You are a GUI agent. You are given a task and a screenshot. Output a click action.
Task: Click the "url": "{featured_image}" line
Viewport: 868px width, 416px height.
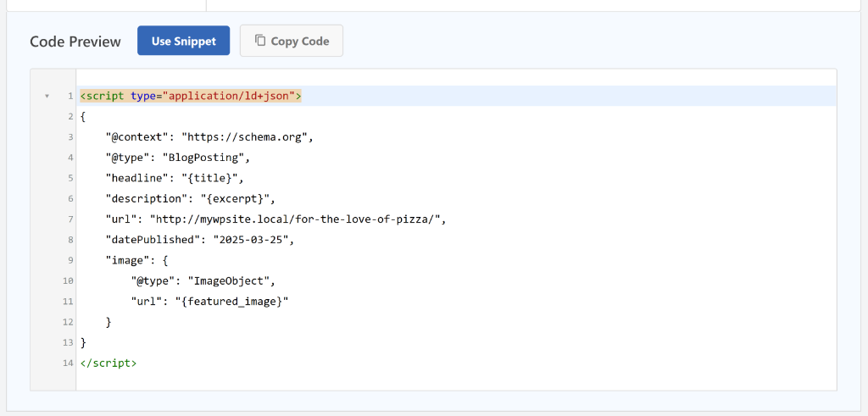pos(210,302)
